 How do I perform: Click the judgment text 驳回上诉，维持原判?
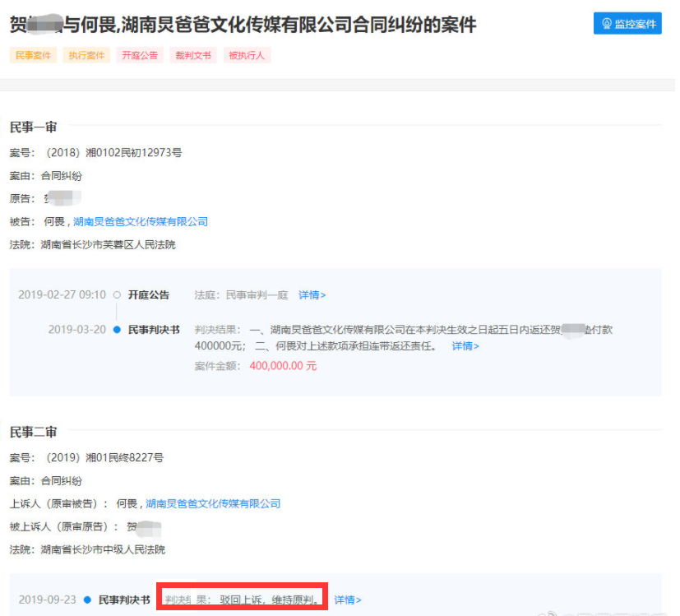click(270, 600)
